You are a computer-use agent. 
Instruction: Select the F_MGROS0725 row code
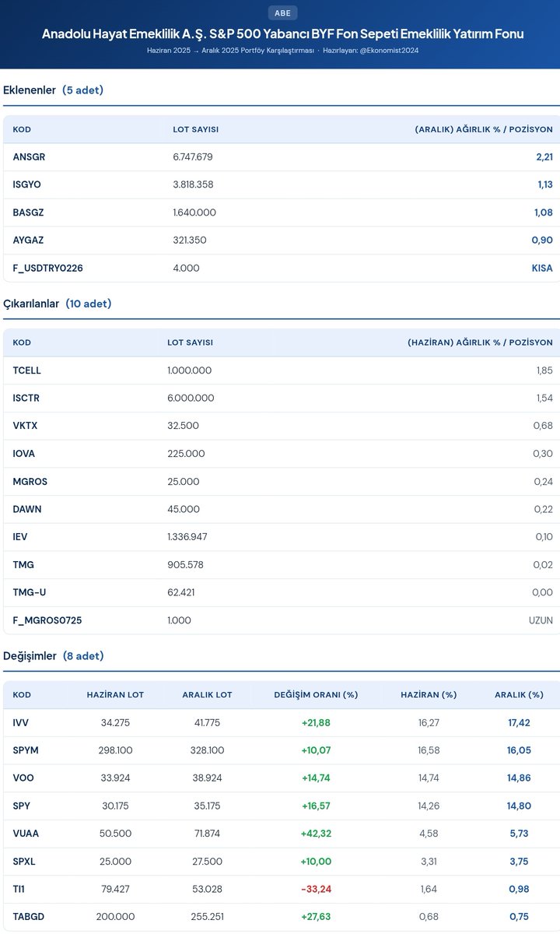pyautogui.click(x=47, y=620)
